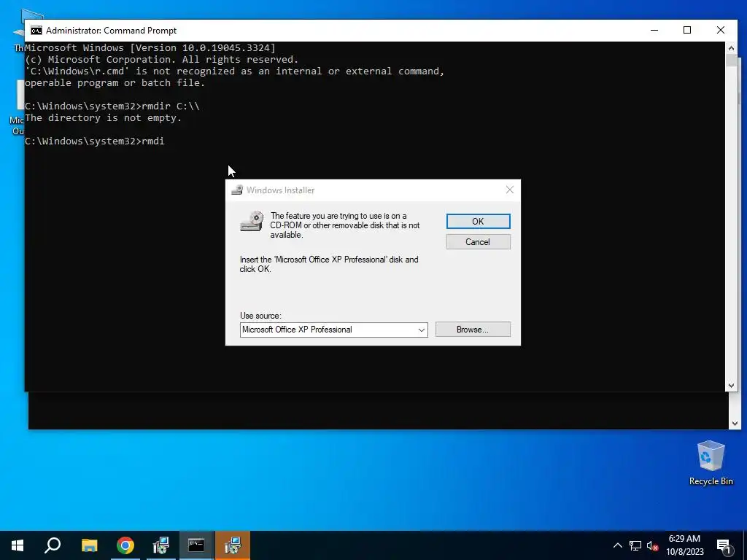Click first installer icon in taskbar
The image size is (747, 560).
[161, 545]
